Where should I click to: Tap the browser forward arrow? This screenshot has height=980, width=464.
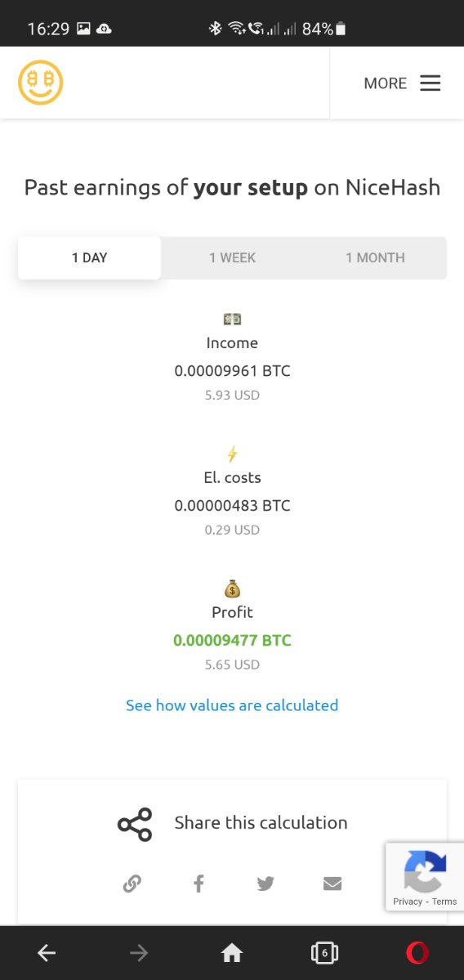[x=139, y=952]
